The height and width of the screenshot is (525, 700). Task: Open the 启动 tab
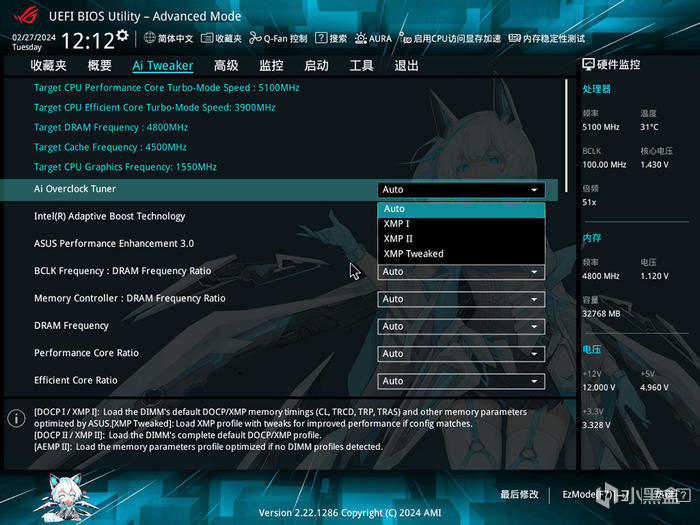point(316,66)
